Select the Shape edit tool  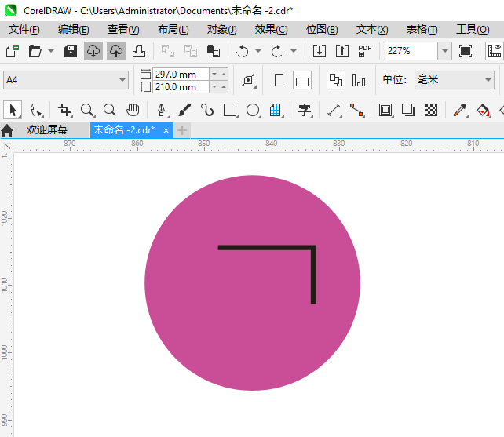click(x=36, y=110)
